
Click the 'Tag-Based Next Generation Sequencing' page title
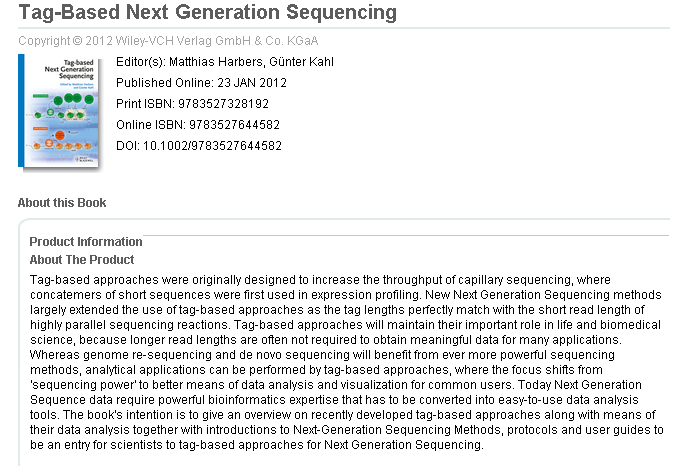(207, 13)
